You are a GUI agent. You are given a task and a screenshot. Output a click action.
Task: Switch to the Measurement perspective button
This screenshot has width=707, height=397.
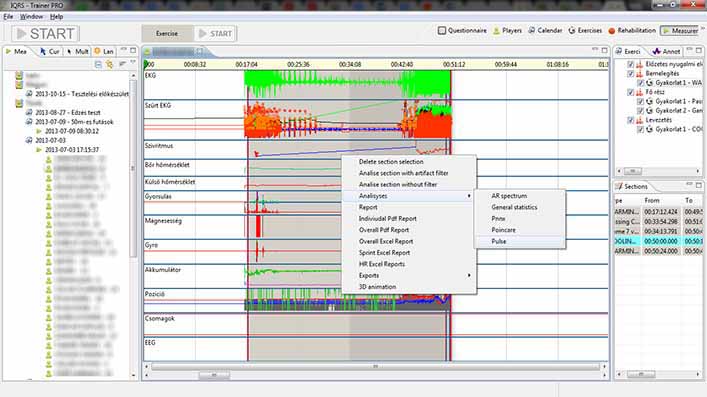click(x=679, y=31)
